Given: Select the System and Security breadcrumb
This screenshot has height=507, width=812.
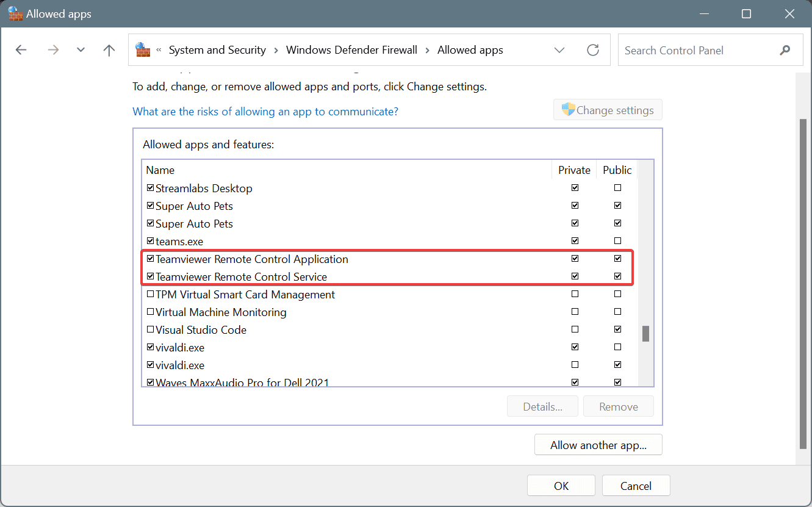Looking at the screenshot, I should [217, 50].
